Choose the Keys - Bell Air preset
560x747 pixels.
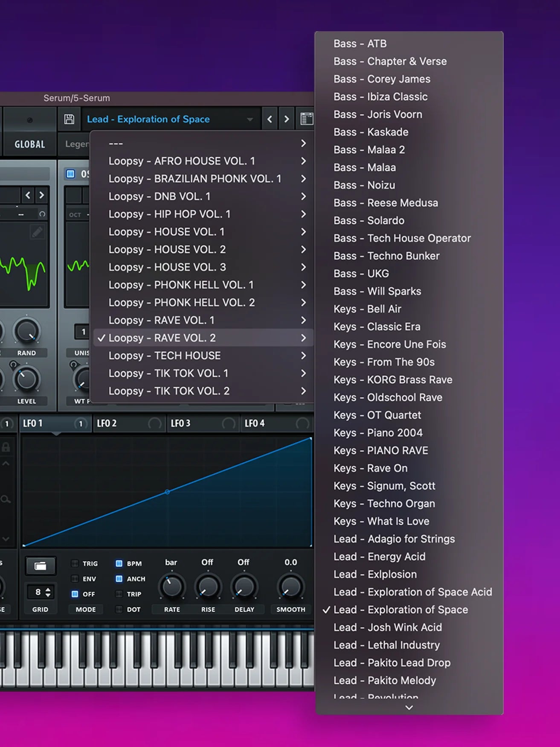(409, 309)
